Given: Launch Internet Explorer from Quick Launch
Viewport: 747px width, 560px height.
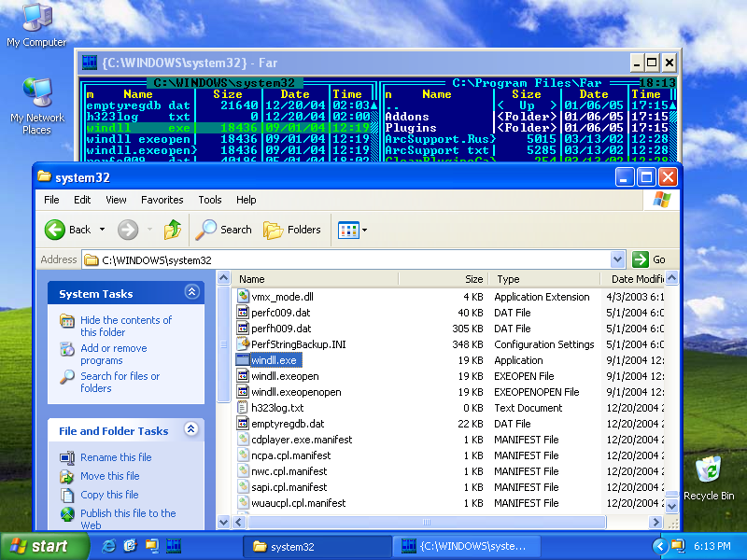Looking at the screenshot, I should (108, 546).
